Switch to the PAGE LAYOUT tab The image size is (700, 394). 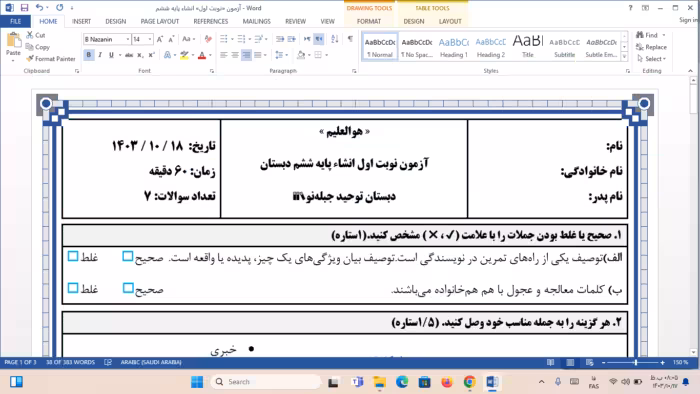point(160,21)
